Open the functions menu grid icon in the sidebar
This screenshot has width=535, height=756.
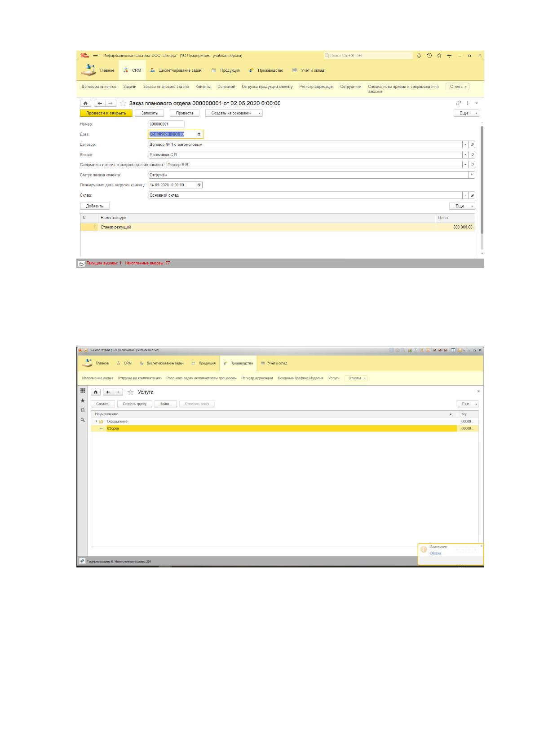click(x=83, y=391)
